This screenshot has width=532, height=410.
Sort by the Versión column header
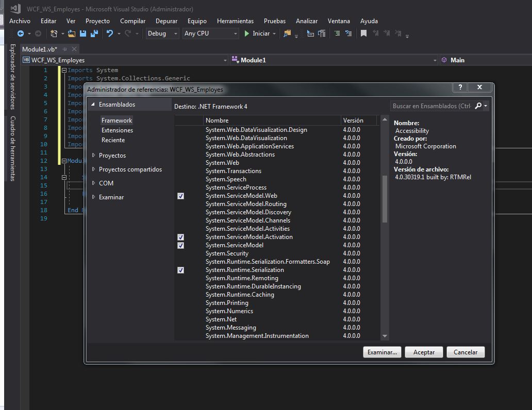tap(359, 121)
